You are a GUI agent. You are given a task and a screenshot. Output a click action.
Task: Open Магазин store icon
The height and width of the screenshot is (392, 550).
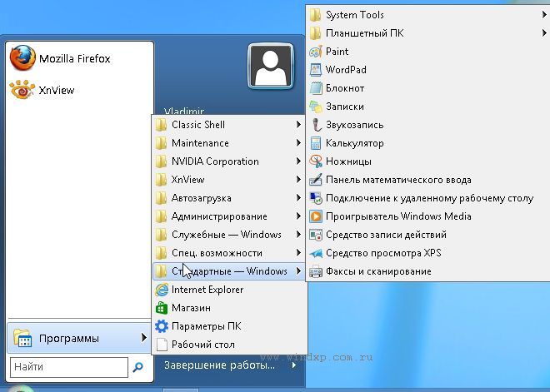tap(162, 308)
